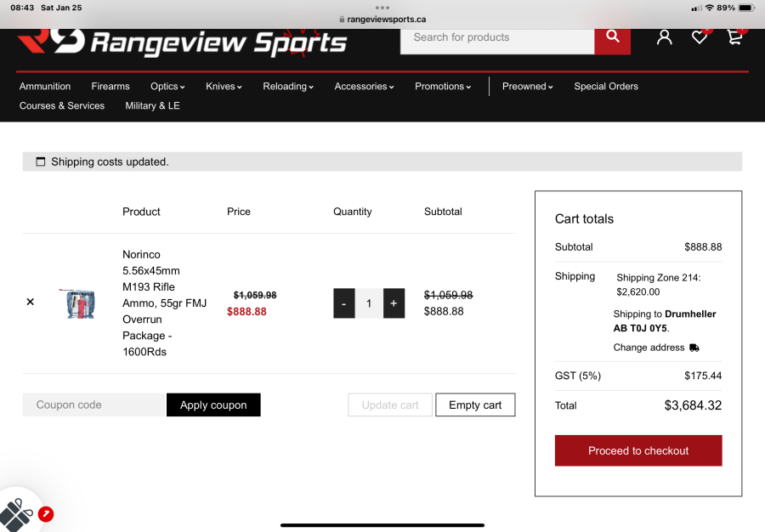Click the Subtotal column header
This screenshot has width=765, height=532.
pyautogui.click(x=443, y=212)
